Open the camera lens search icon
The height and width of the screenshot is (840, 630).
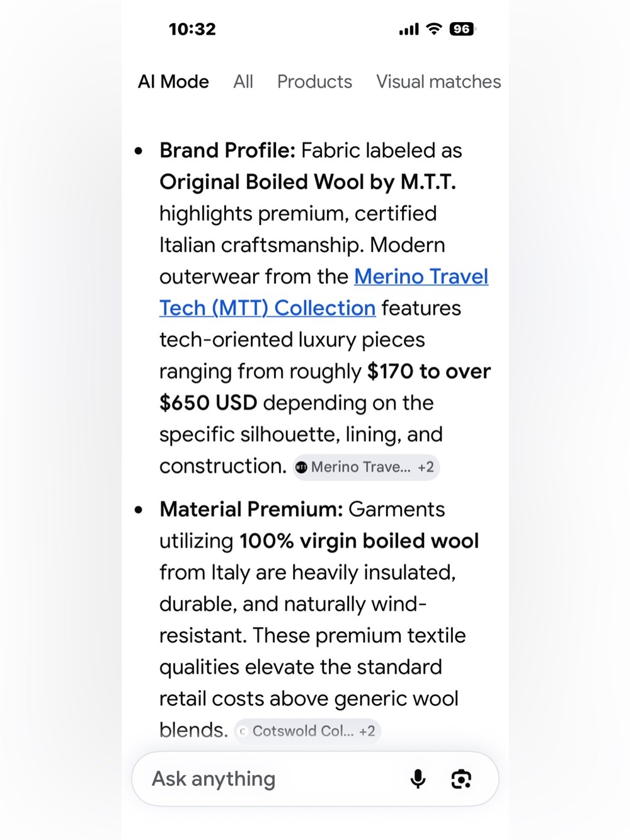tap(461, 779)
